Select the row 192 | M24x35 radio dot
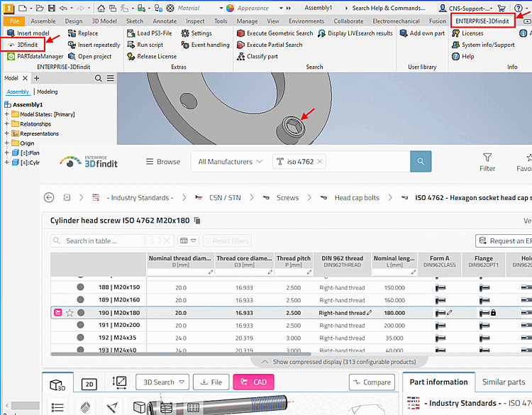This screenshot has height=415, width=532. click(x=80, y=337)
